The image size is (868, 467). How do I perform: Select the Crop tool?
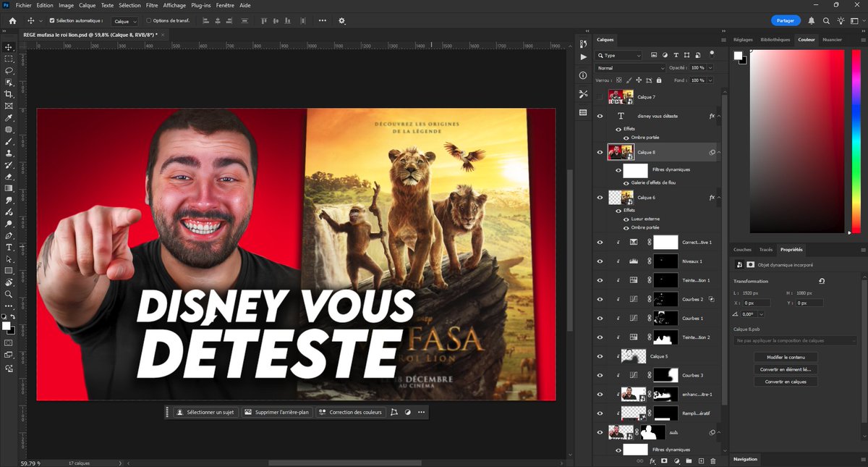point(9,94)
